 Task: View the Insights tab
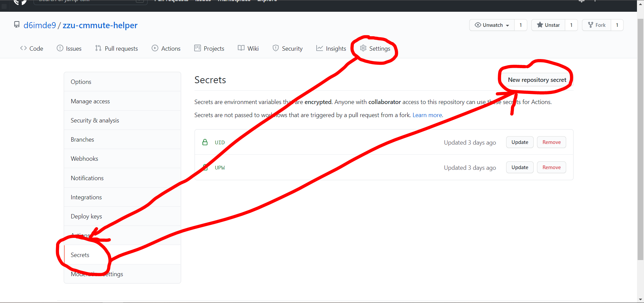pyautogui.click(x=331, y=48)
